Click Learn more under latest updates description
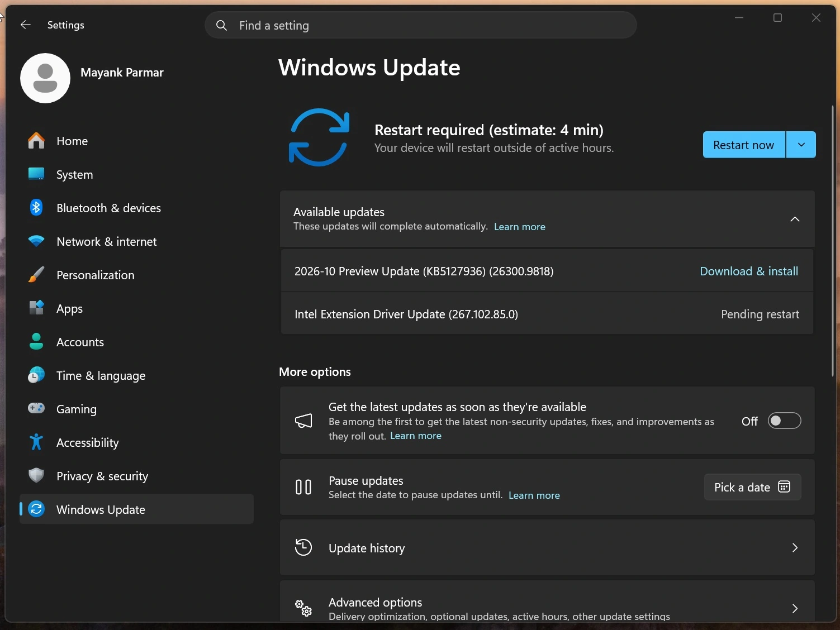Screen dimensions: 840x630 pyautogui.click(x=416, y=436)
